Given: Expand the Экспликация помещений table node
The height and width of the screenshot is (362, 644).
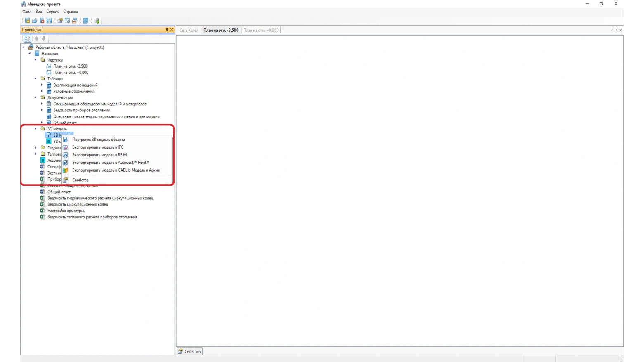Looking at the screenshot, I should click(42, 85).
